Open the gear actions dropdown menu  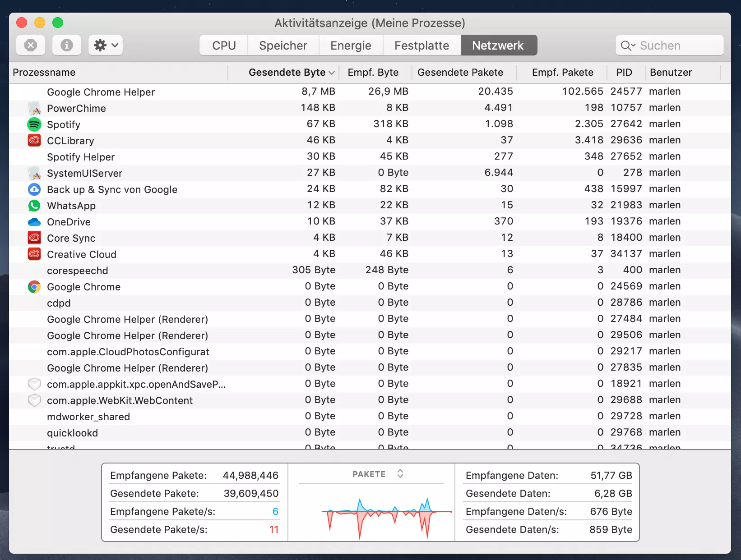(106, 45)
